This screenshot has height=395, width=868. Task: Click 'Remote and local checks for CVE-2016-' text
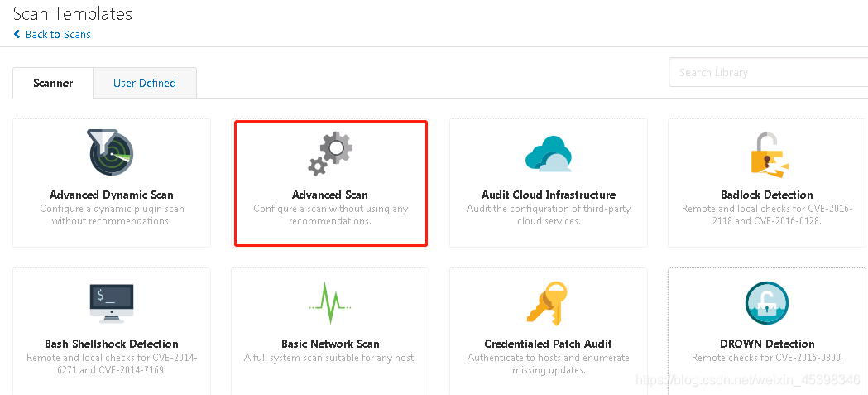click(767, 209)
